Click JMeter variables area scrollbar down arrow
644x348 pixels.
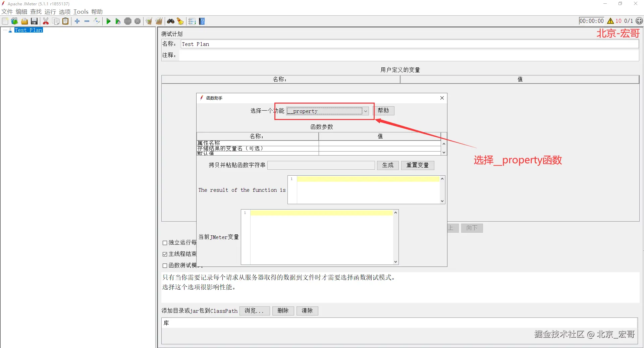(395, 262)
